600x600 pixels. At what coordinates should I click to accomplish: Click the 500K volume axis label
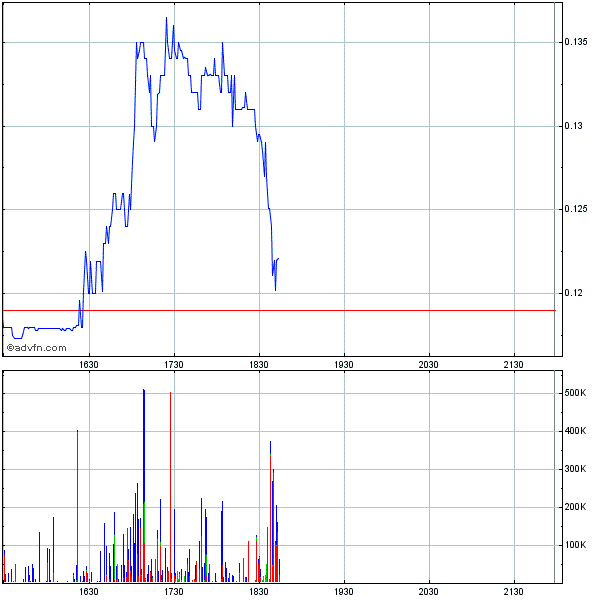[575, 393]
